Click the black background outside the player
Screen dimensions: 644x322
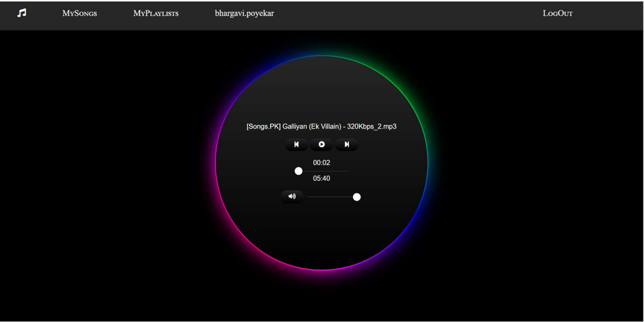[x=98, y=170]
